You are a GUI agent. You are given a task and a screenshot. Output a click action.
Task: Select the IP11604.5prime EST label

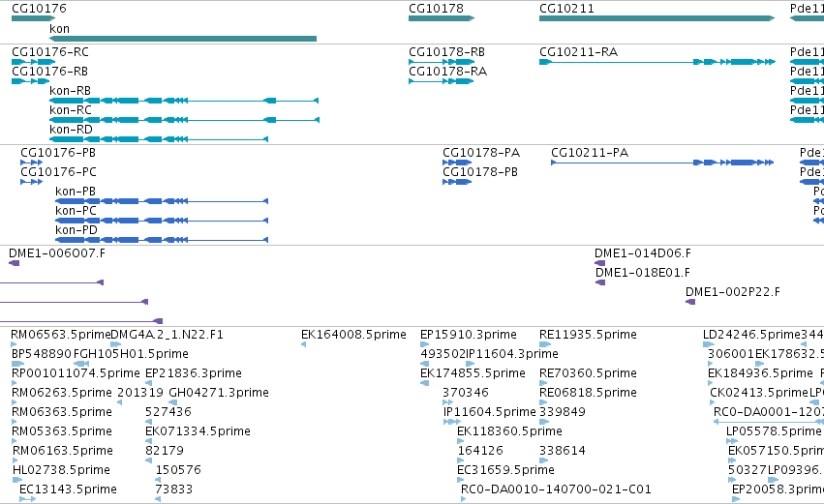(490, 413)
